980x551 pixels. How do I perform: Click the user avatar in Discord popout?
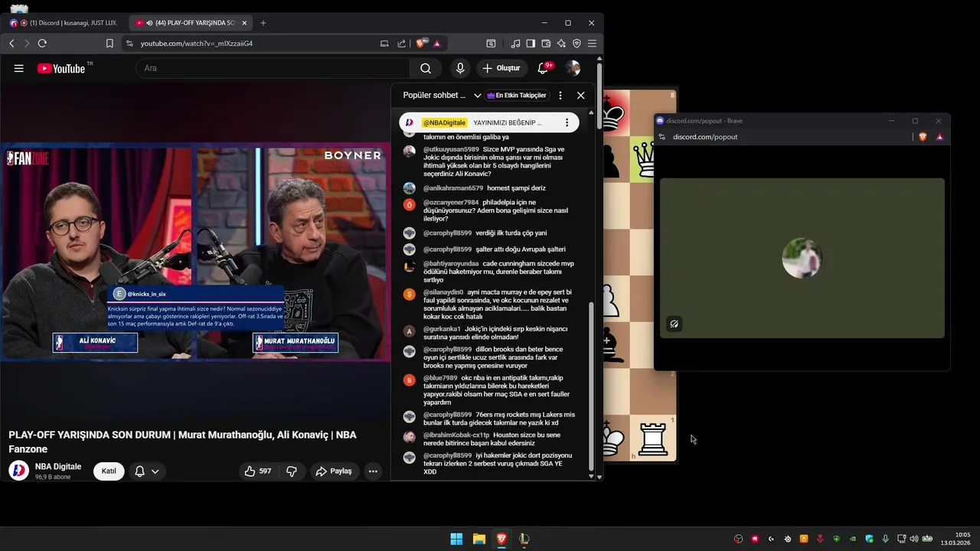pyautogui.click(x=802, y=259)
